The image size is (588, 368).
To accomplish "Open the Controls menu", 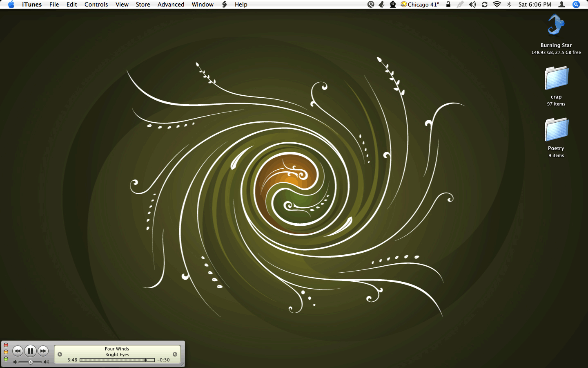I will [x=96, y=4].
